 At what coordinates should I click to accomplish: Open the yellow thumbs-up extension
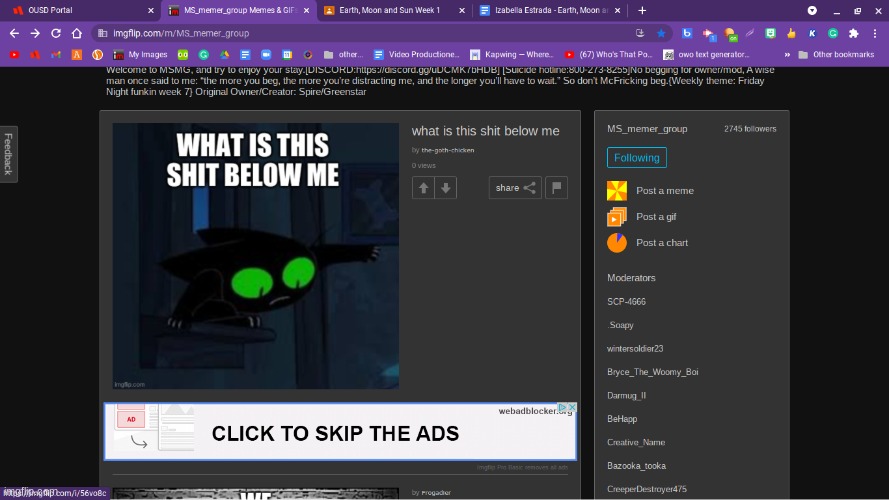point(791,33)
